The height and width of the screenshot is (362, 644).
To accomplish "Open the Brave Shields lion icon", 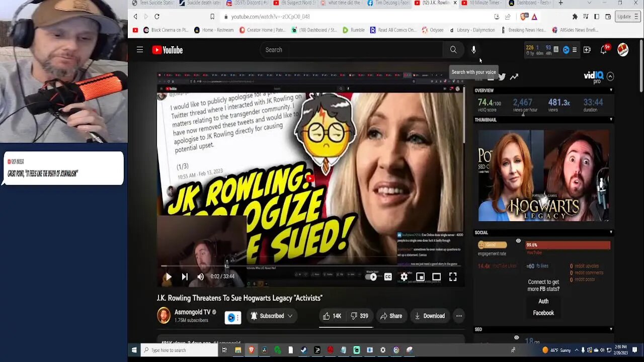I will click(525, 17).
